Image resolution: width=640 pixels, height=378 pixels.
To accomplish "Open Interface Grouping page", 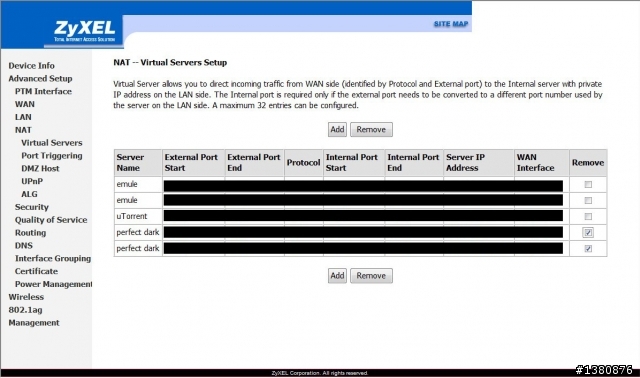I will 53,258.
